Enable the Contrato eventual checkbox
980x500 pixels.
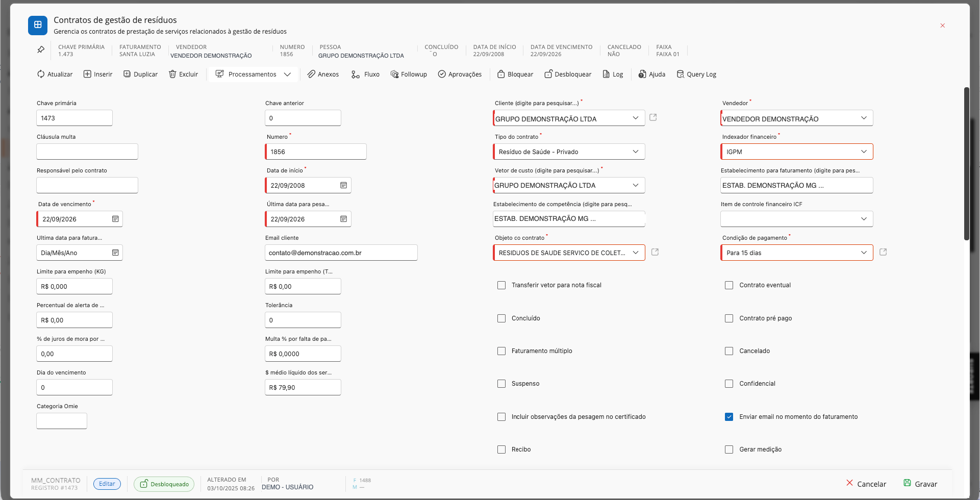click(729, 285)
